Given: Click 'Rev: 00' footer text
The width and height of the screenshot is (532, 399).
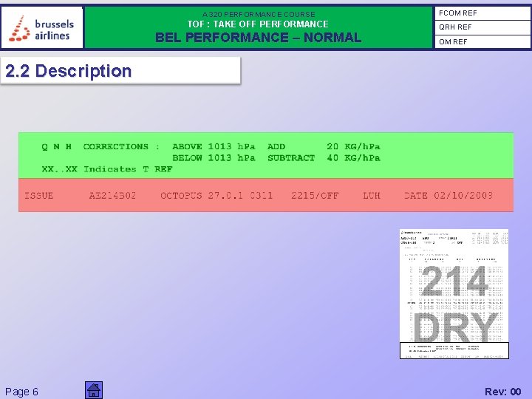Looking at the screenshot, I should pyautogui.click(x=503, y=392).
